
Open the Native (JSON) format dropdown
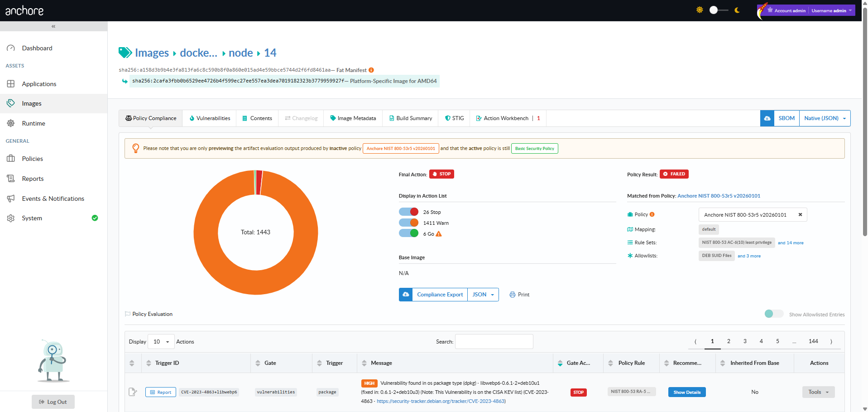pos(825,118)
